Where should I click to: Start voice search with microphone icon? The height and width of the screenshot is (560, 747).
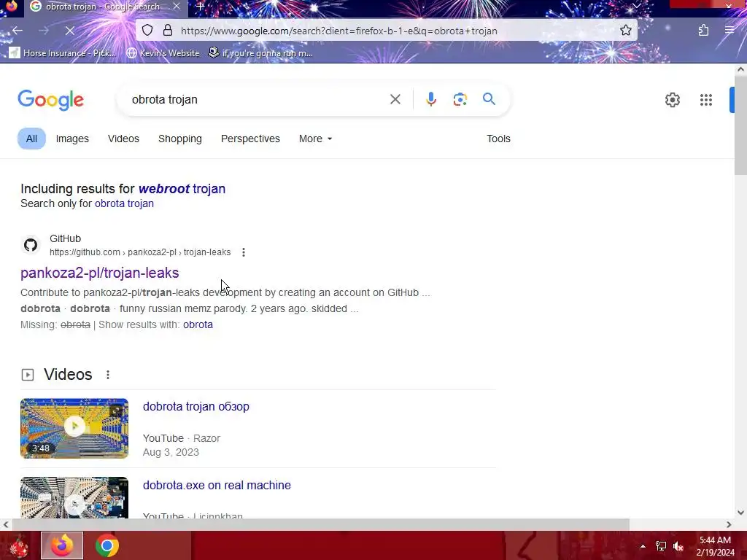tap(430, 99)
